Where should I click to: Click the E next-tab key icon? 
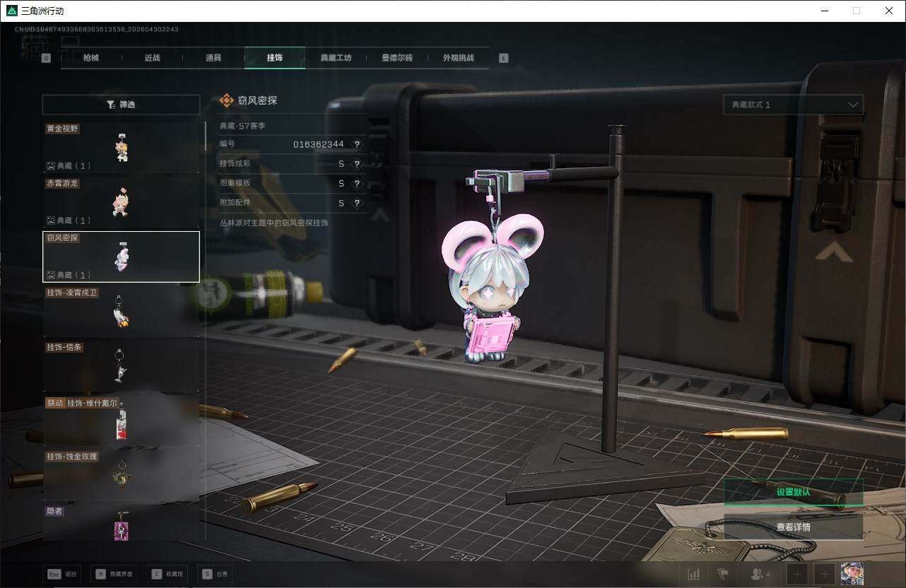pyautogui.click(x=503, y=58)
